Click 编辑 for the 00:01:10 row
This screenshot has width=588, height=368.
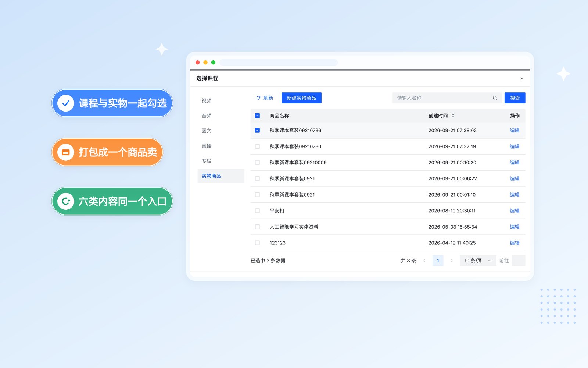tap(514, 195)
